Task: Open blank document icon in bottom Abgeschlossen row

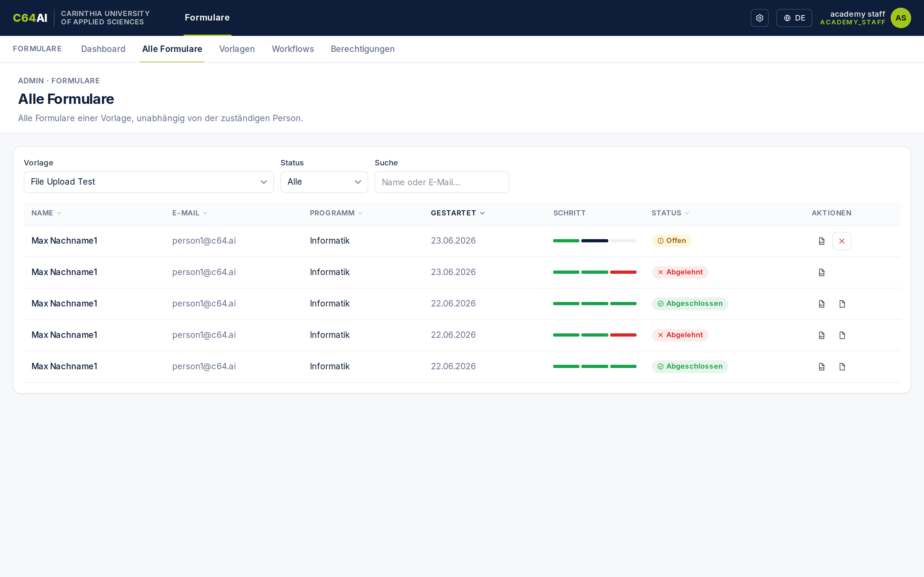Action: coord(842,367)
